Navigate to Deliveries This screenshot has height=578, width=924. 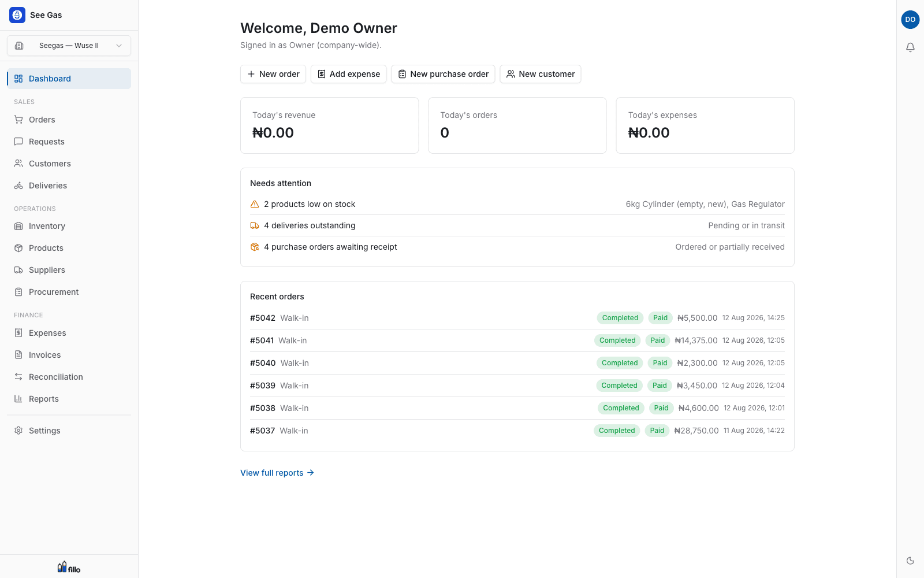(x=69, y=186)
